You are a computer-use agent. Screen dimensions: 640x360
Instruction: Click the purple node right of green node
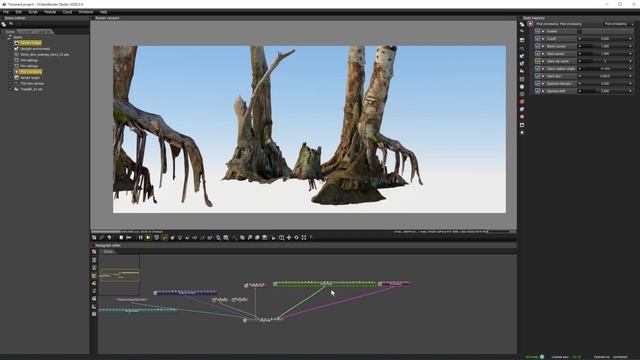click(x=394, y=283)
